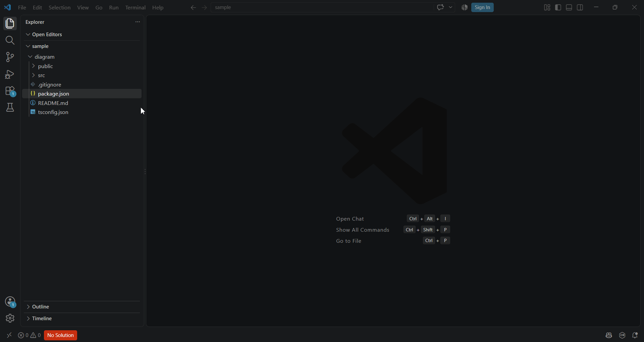Open the Run and Debug view
Image resolution: width=644 pixels, height=342 pixels.
10,74
